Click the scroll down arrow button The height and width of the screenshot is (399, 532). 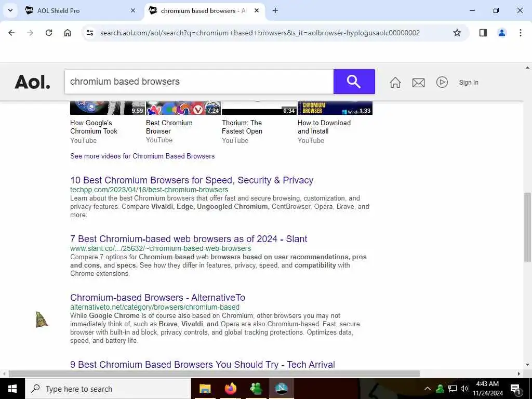(527, 365)
